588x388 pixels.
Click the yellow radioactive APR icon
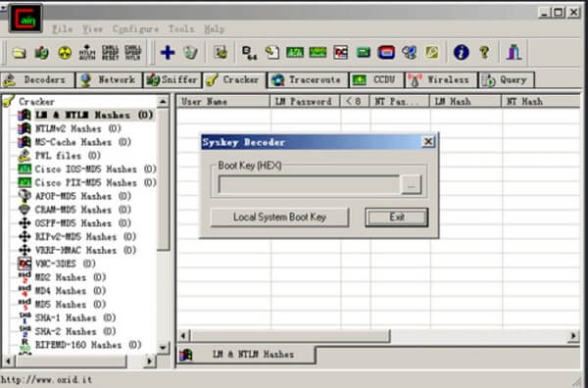(65, 53)
